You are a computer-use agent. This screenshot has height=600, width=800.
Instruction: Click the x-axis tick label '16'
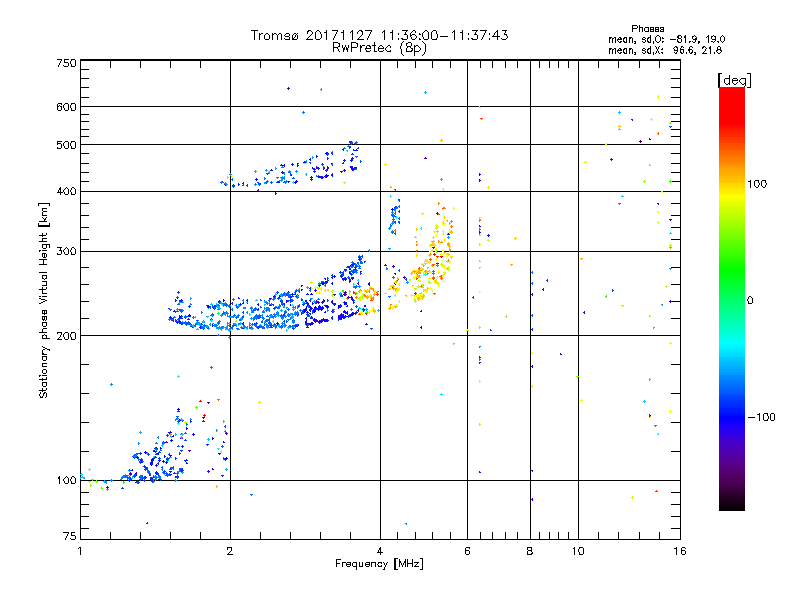[680, 551]
